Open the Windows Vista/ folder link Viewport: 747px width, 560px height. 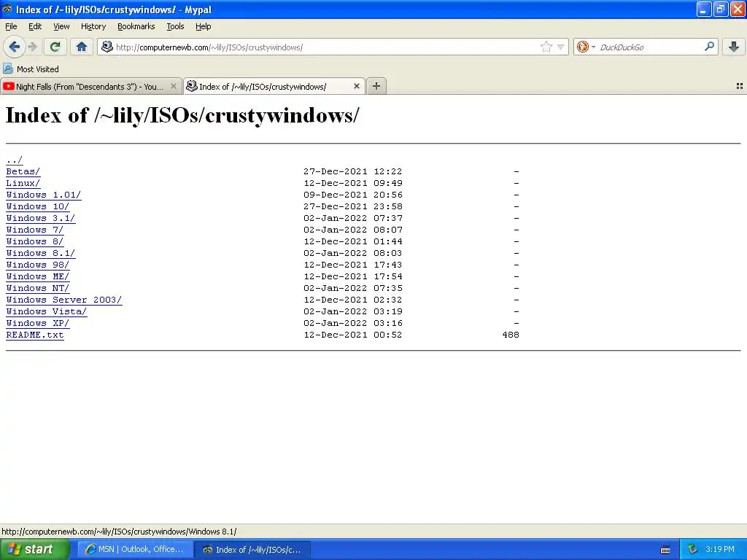pos(46,311)
